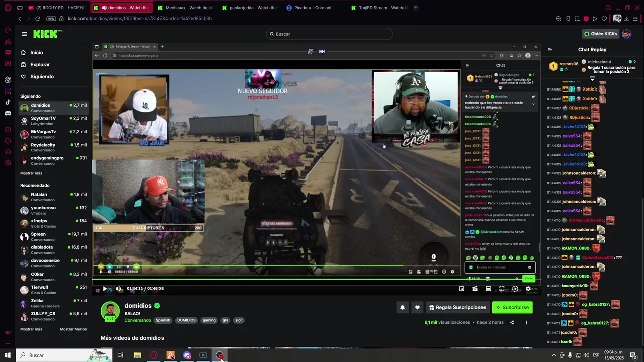Click the notification bell for domidios

[402, 307]
